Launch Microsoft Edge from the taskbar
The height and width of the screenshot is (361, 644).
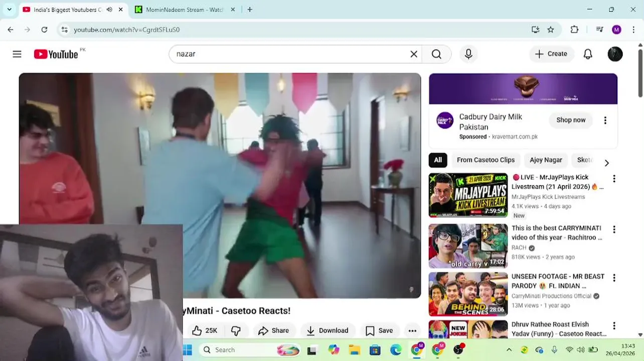396,350
